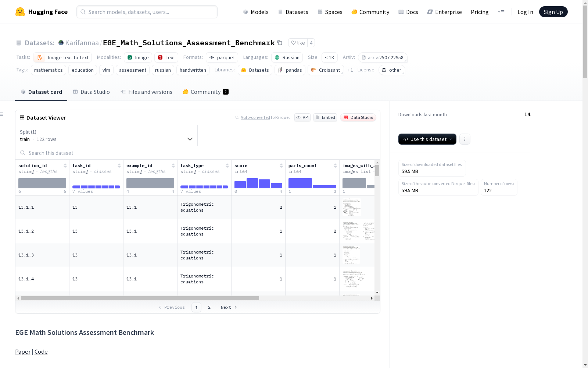
Task: Open the Community tab with 2 discussions
Action: click(206, 92)
